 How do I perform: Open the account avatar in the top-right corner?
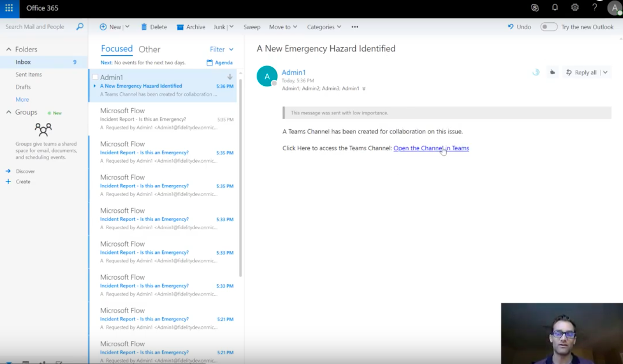(x=615, y=8)
